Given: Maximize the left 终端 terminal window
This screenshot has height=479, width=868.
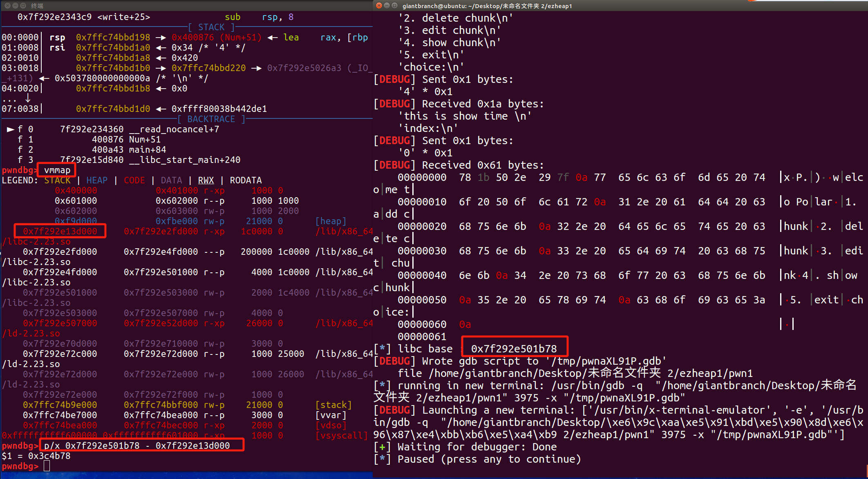Looking at the screenshot, I should (23, 5).
